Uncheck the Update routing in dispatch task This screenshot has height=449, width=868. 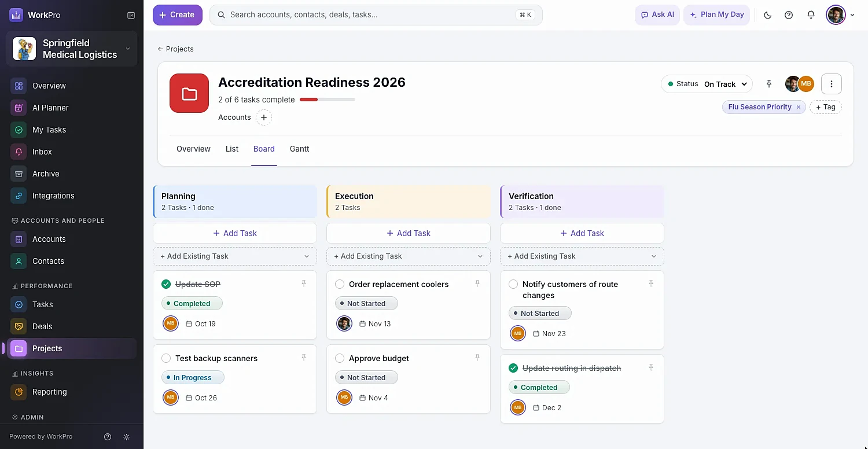tap(513, 368)
